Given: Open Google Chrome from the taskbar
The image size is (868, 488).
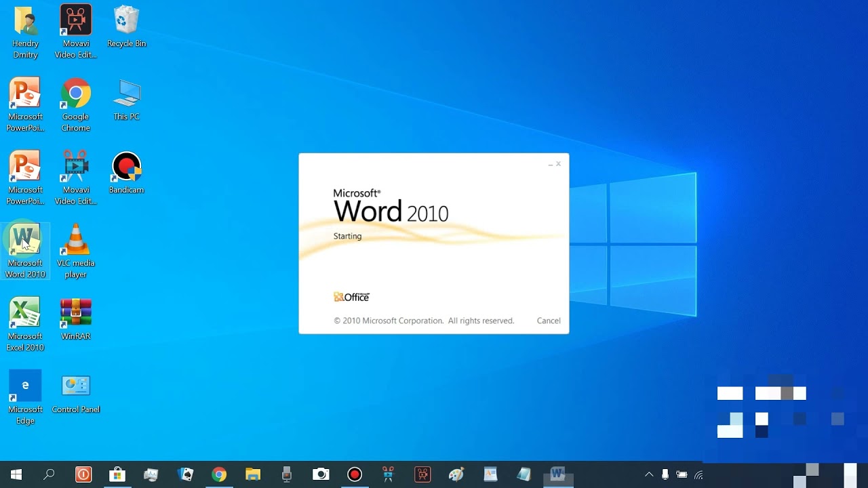Looking at the screenshot, I should 219,474.
